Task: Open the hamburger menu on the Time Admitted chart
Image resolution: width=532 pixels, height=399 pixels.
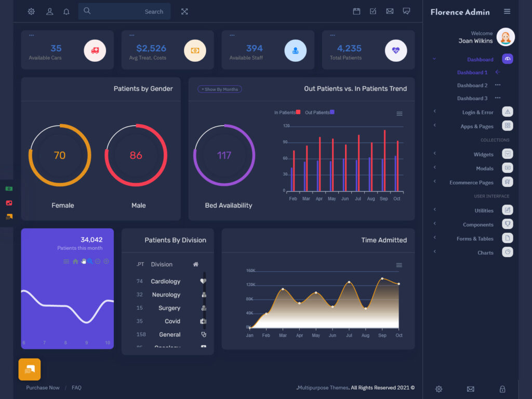Action: (x=399, y=265)
